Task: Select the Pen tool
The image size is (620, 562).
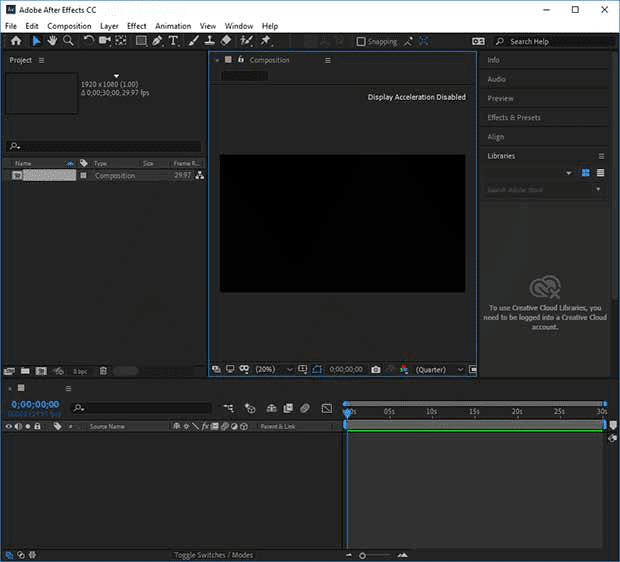Action: [157, 41]
